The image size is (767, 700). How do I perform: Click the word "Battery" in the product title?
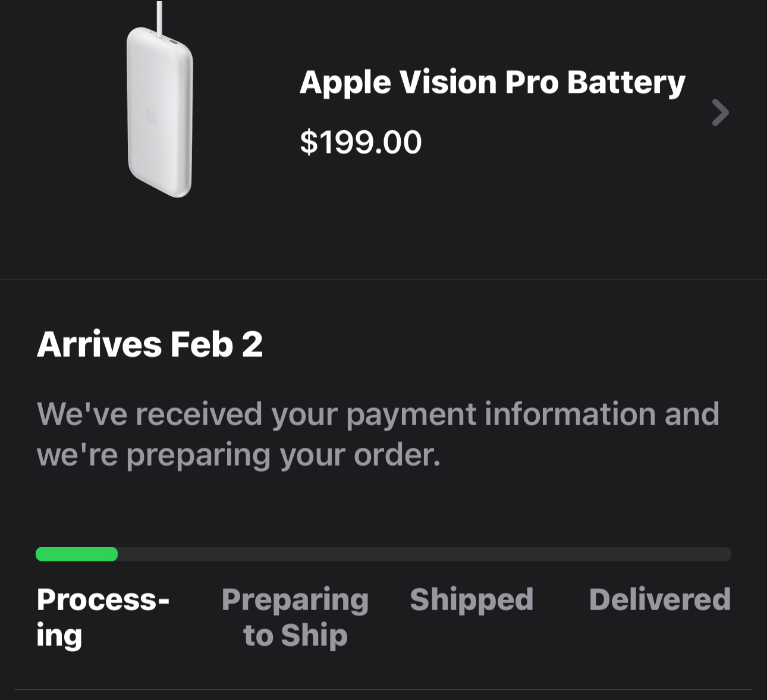pos(626,82)
